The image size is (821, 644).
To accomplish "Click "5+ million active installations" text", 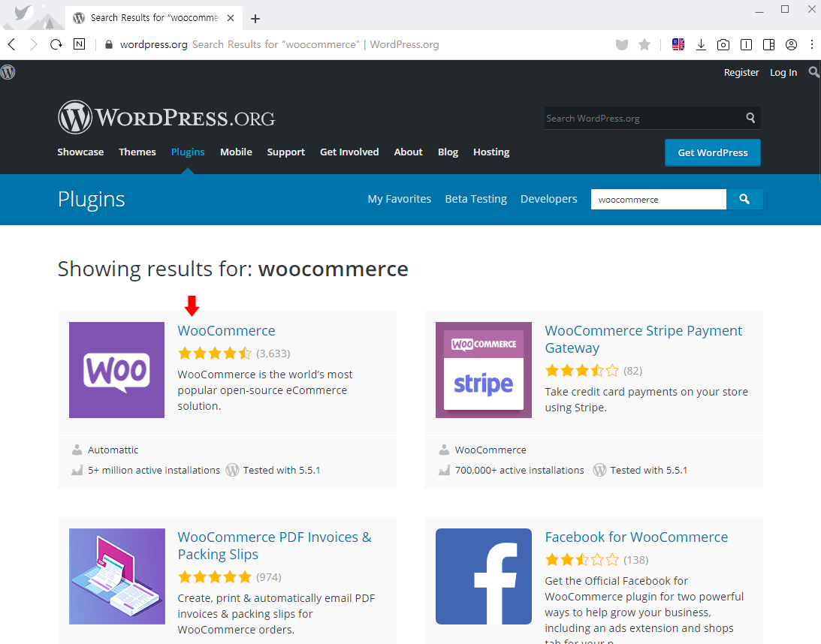I will (154, 471).
